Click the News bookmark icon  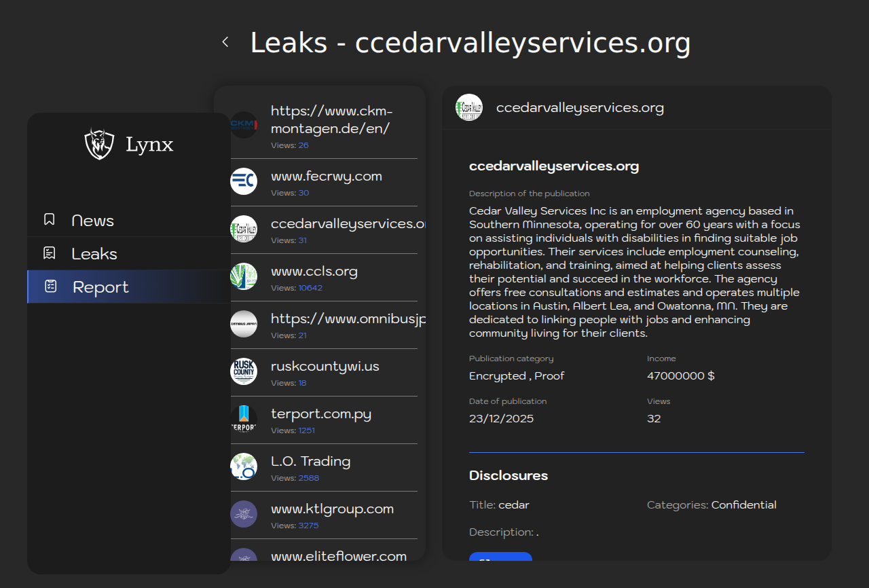point(50,219)
